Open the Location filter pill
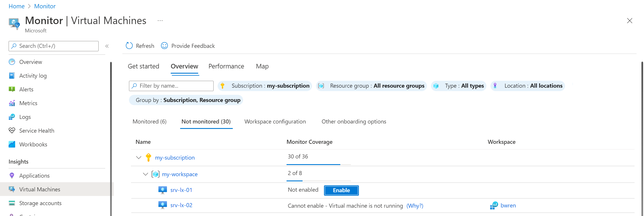This screenshot has width=644, height=216. click(528, 86)
